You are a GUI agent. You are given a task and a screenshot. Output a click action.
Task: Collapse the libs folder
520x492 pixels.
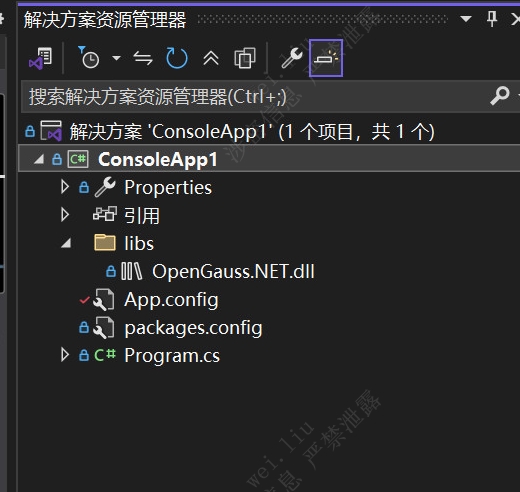[x=66, y=243]
